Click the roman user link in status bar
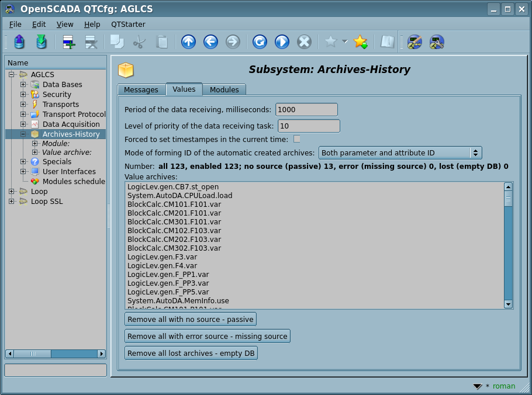The height and width of the screenshot is (395, 532). (504, 386)
